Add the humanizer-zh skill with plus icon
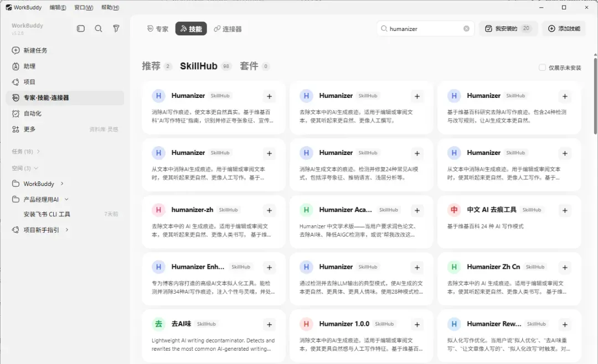598x364 pixels. (x=269, y=210)
